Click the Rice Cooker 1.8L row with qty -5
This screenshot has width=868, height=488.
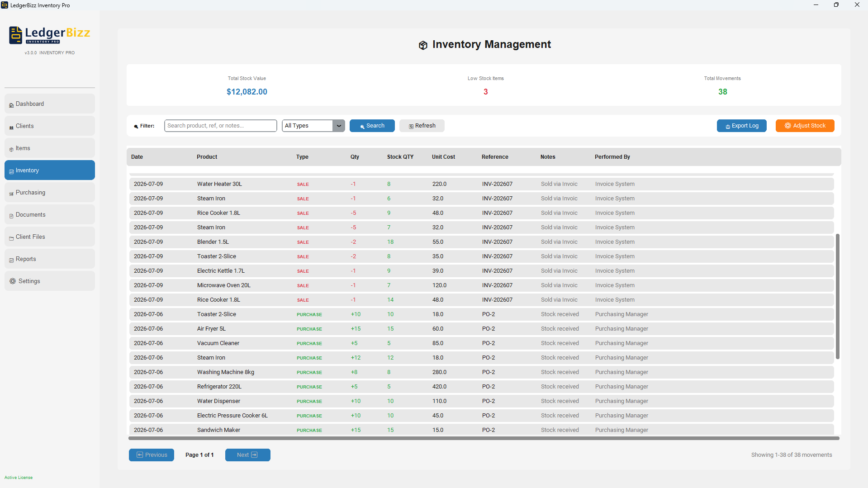pos(482,213)
